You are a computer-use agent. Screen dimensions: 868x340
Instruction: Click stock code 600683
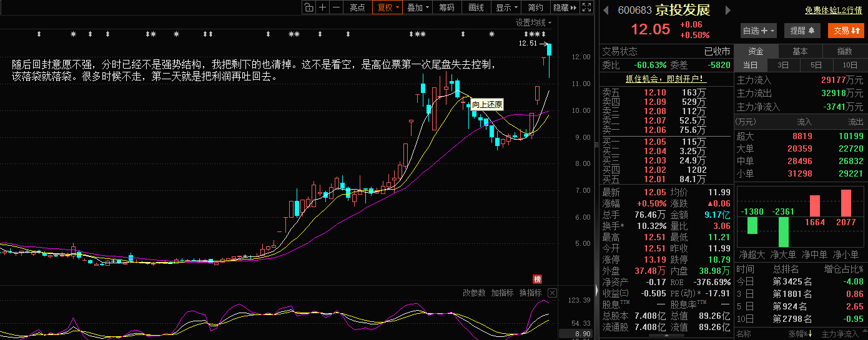click(635, 10)
